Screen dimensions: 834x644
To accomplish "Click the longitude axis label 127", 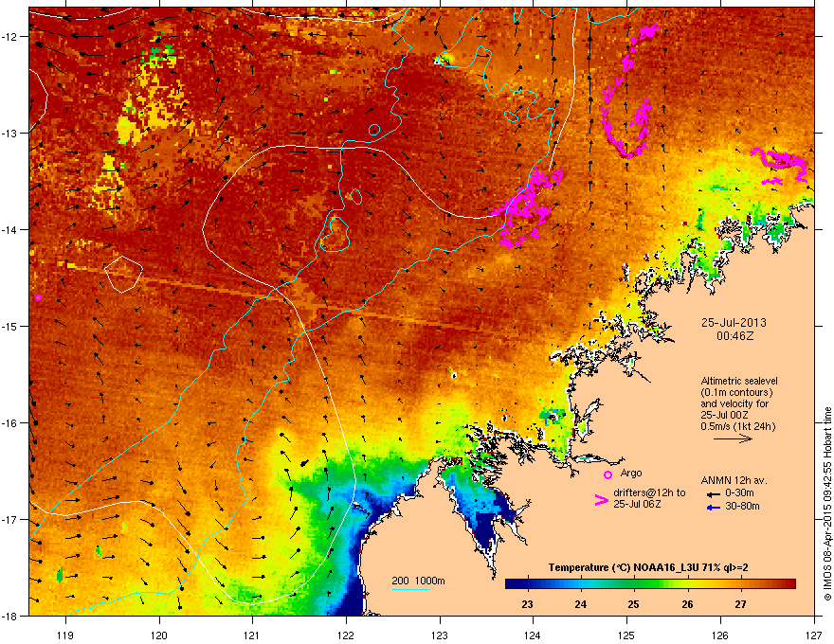I will (x=814, y=635).
